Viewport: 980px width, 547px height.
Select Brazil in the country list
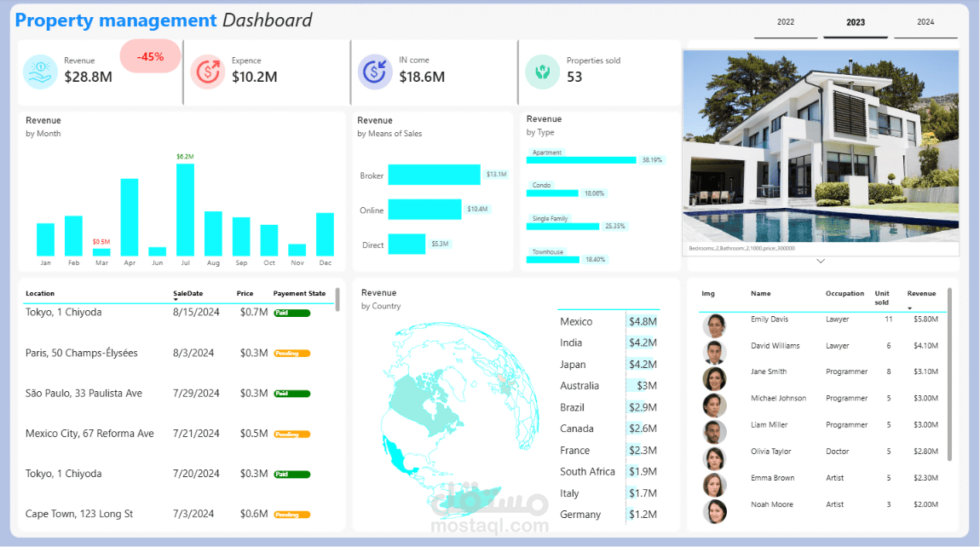click(x=572, y=407)
